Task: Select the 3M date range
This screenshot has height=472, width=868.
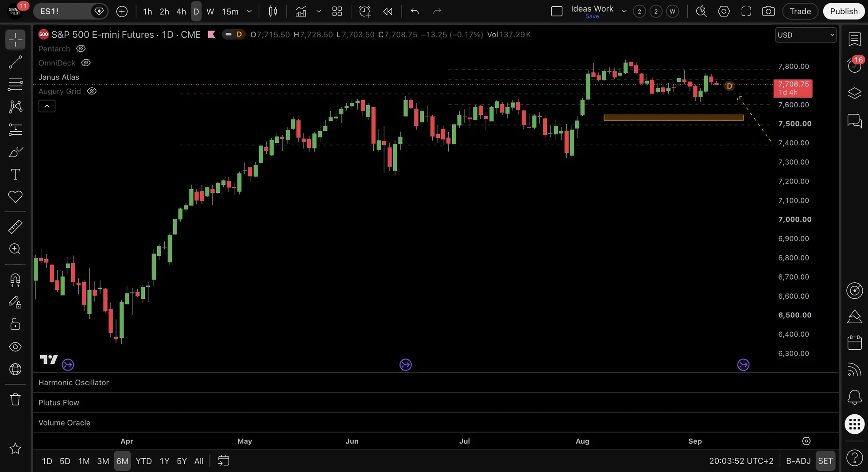Action: pyautogui.click(x=103, y=461)
